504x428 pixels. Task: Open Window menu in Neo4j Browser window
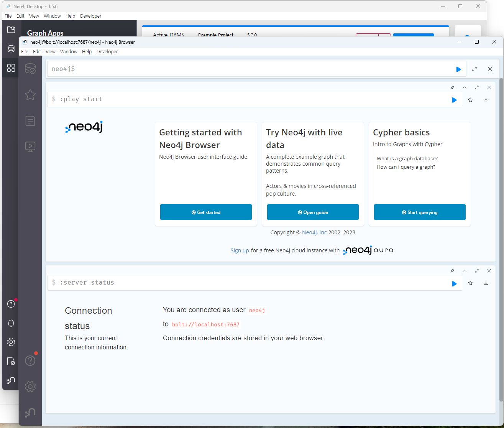[x=69, y=51]
